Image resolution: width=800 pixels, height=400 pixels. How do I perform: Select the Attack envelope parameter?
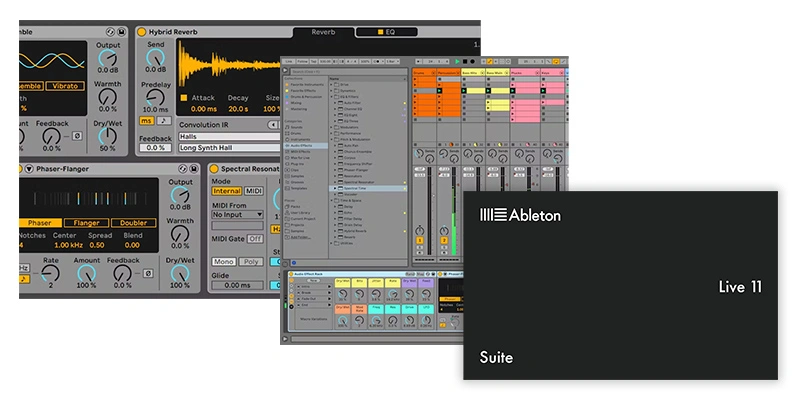coord(203,97)
